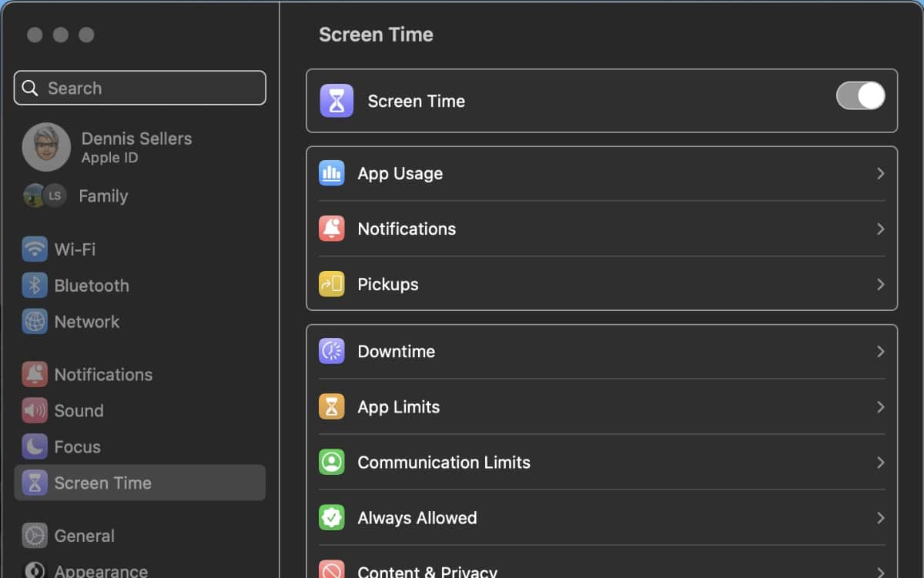Open Family sharing settings
This screenshot has height=578, width=924.
point(102,196)
